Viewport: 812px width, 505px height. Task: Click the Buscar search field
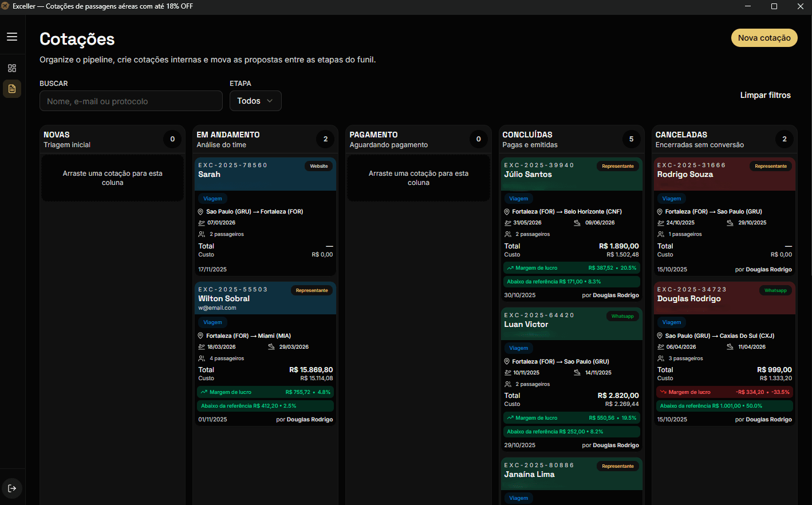click(131, 101)
